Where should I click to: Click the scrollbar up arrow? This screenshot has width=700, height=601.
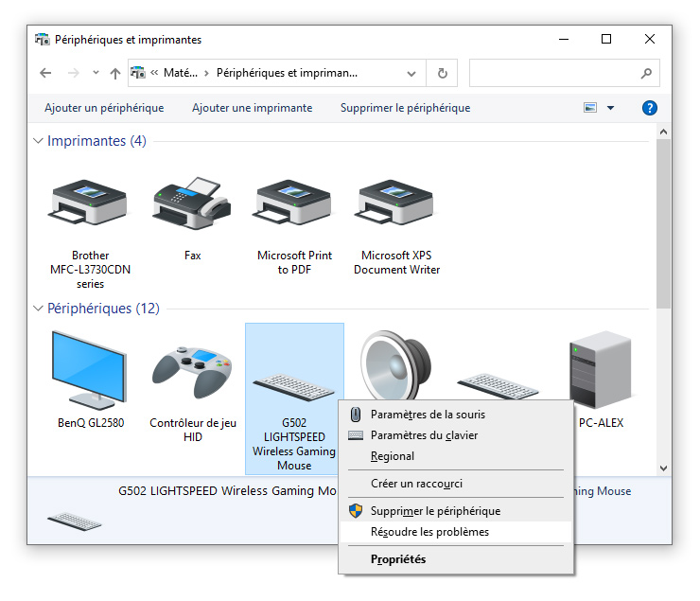[663, 132]
